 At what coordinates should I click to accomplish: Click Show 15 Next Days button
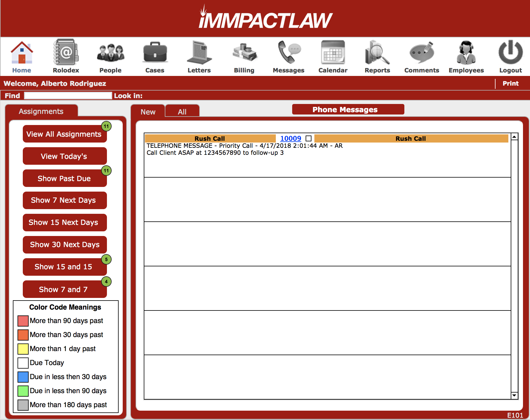coord(65,223)
